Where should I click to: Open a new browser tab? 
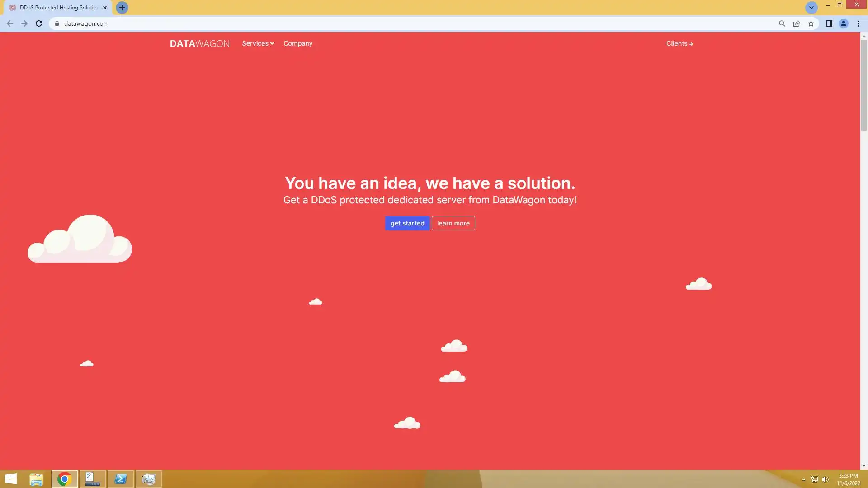(122, 8)
